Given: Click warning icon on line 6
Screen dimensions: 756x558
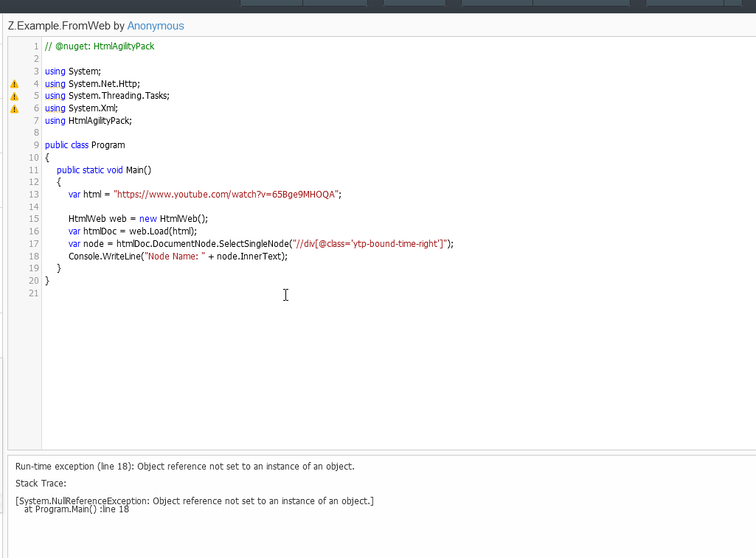Looking at the screenshot, I should [15, 109].
